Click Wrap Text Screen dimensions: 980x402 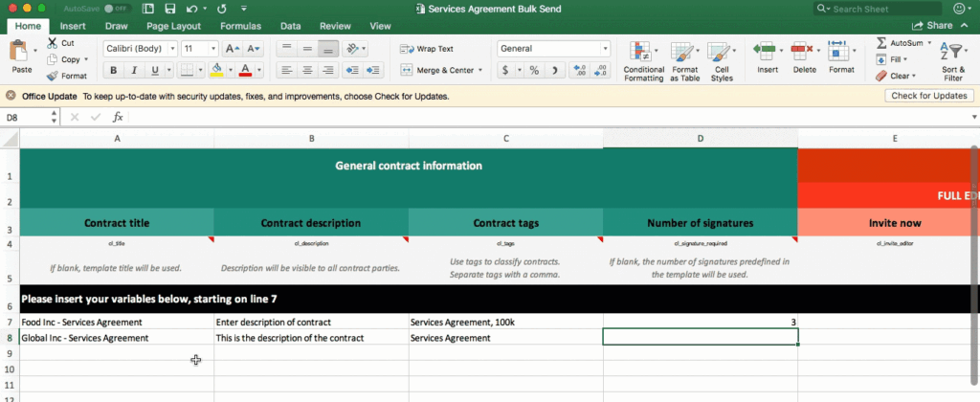427,49
